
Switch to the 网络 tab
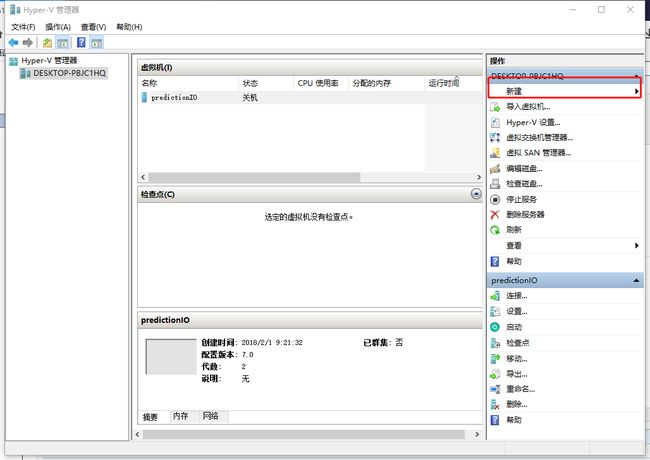pos(211,416)
